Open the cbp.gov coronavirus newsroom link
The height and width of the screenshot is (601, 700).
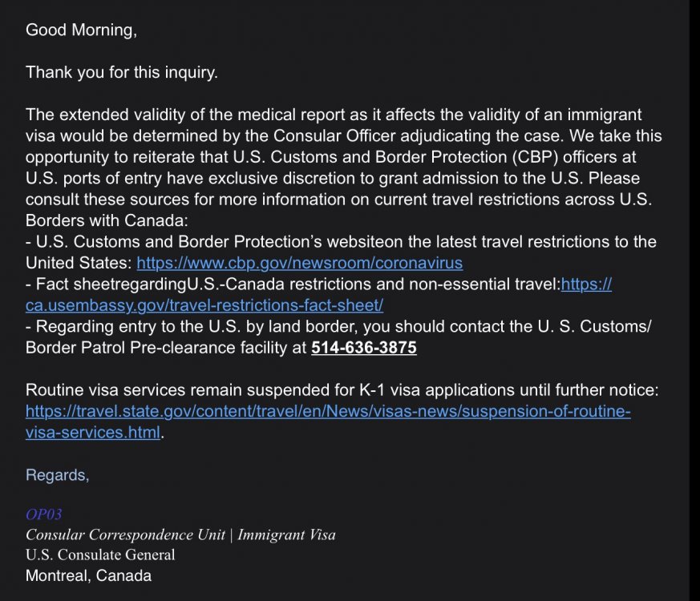299,263
